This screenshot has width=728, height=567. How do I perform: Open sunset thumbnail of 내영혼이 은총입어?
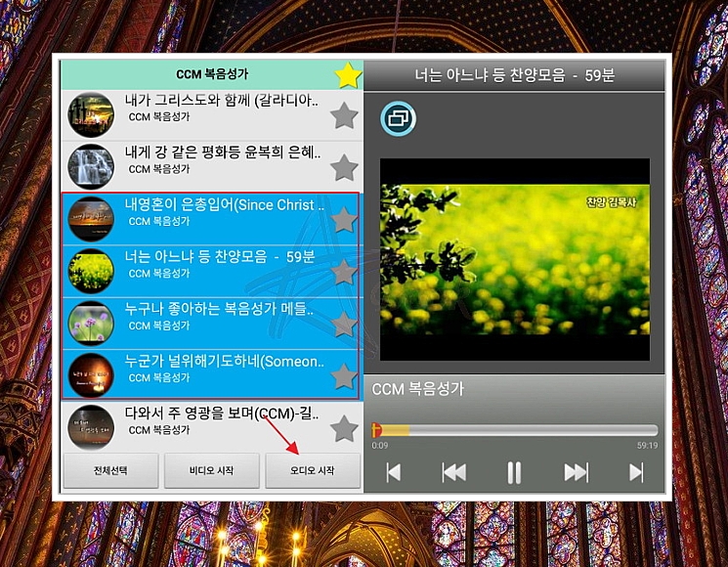click(91, 219)
